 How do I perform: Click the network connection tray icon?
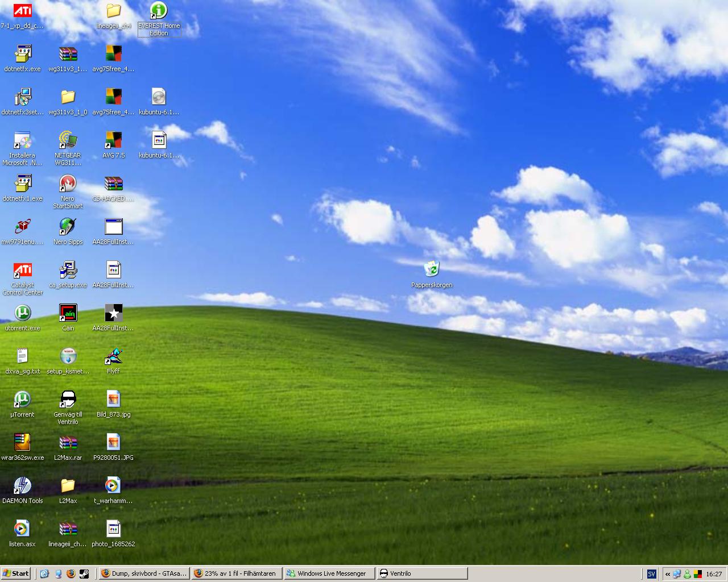pos(677,574)
